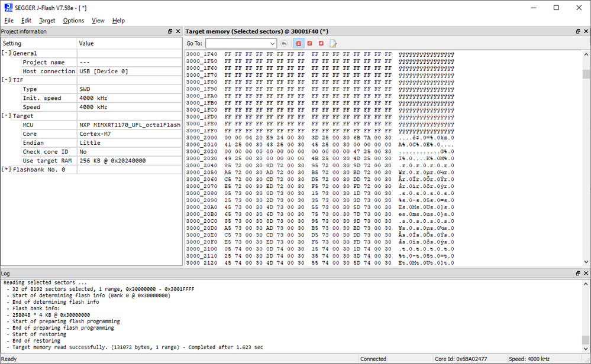Select 4-byte display width icon
This screenshot has height=364, width=591.
tap(321, 43)
